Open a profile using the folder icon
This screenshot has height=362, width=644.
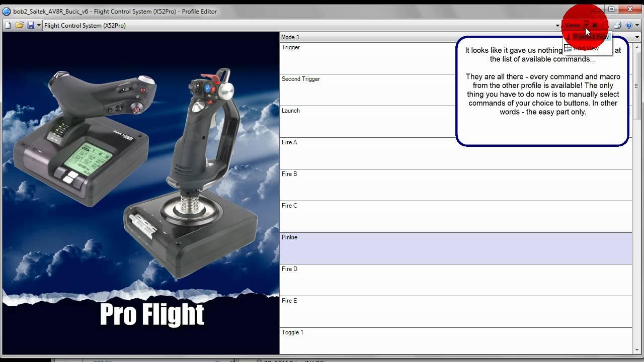(x=20, y=25)
